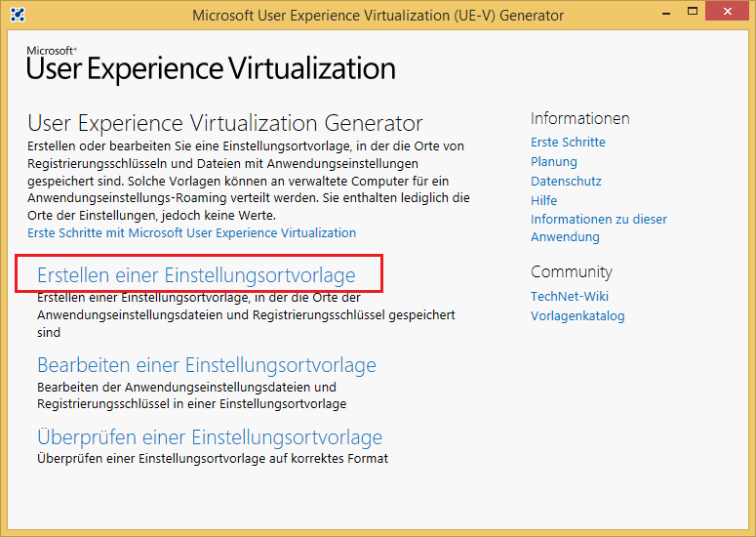The height and width of the screenshot is (537, 756).
Task: Open the Planung link
Action: click(553, 162)
